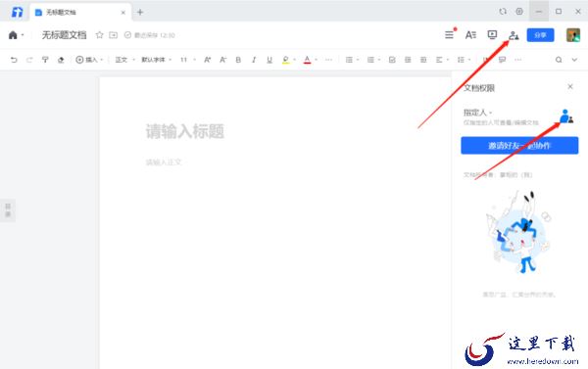The width and height of the screenshot is (588, 369).
Task: Clear formatting with the eraser icon
Action: [x=61, y=60]
